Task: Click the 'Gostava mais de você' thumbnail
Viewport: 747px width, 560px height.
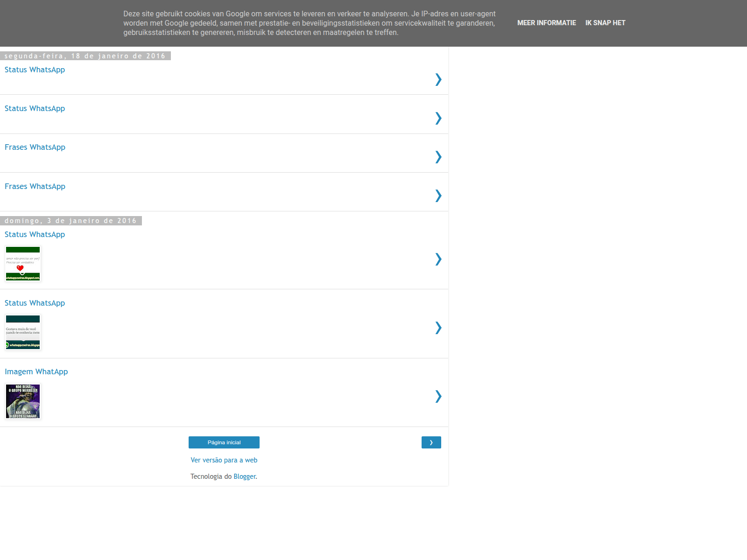Action: pyautogui.click(x=23, y=332)
